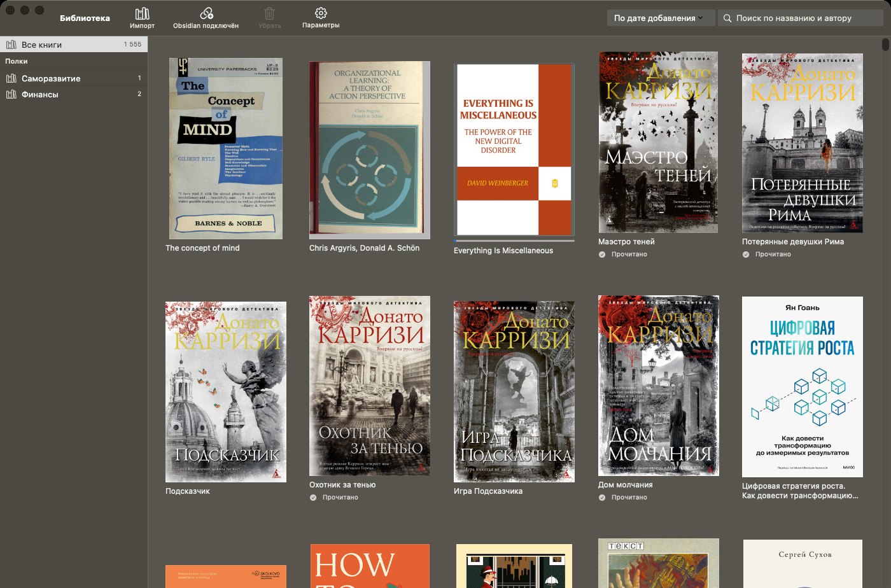The width and height of the screenshot is (891, 588).
Task: Click the title Chris Argyris, Donald A. Schön
Action: point(364,248)
